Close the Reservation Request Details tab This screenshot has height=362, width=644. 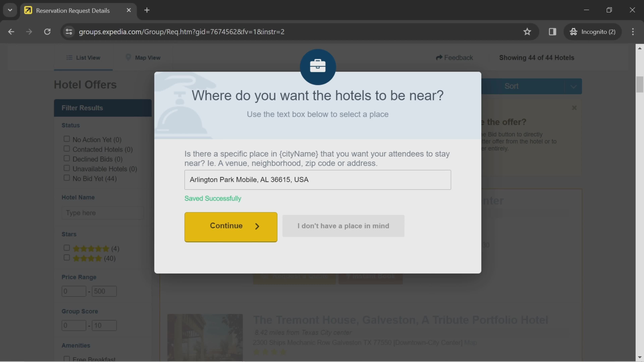pos(128,10)
